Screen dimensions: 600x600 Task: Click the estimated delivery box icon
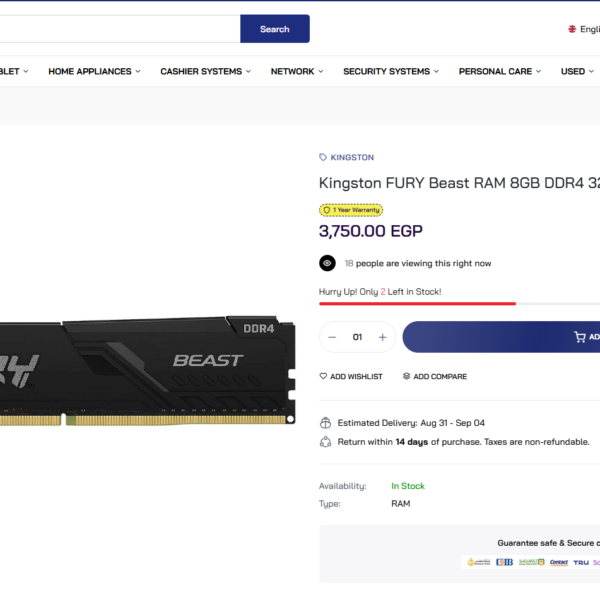(x=325, y=423)
